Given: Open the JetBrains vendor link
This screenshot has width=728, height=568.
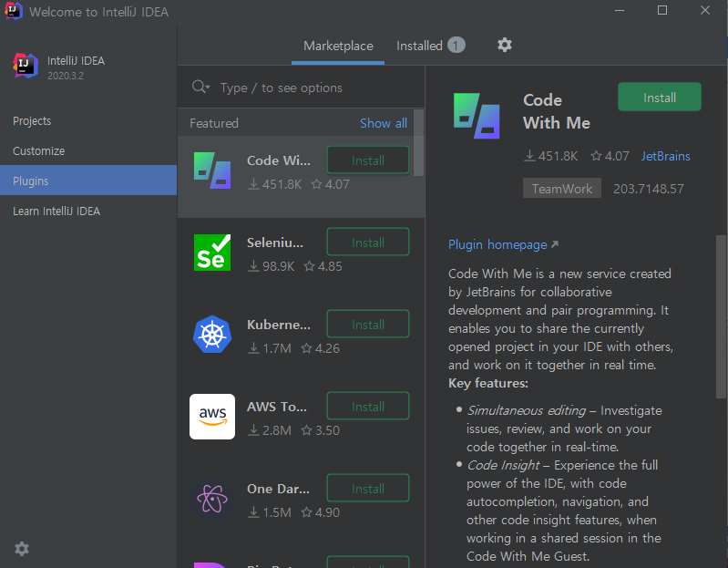Looking at the screenshot, I should pos(665,156).
